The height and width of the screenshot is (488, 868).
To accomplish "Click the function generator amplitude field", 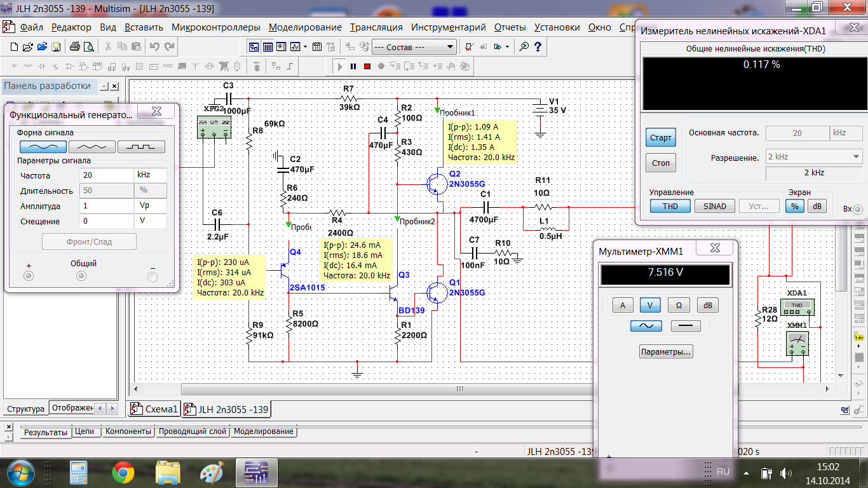I will click(107, 206).
